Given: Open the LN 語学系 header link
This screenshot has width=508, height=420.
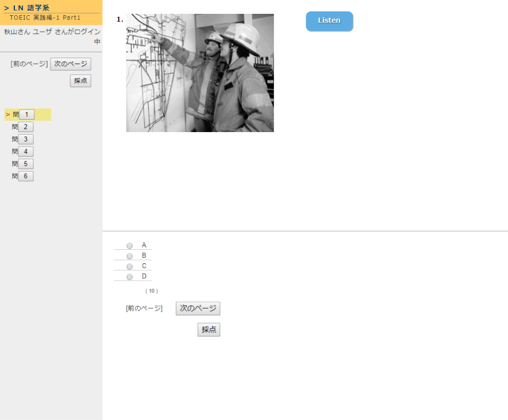Looking at the screenshot, I should (x=31, y=8).
